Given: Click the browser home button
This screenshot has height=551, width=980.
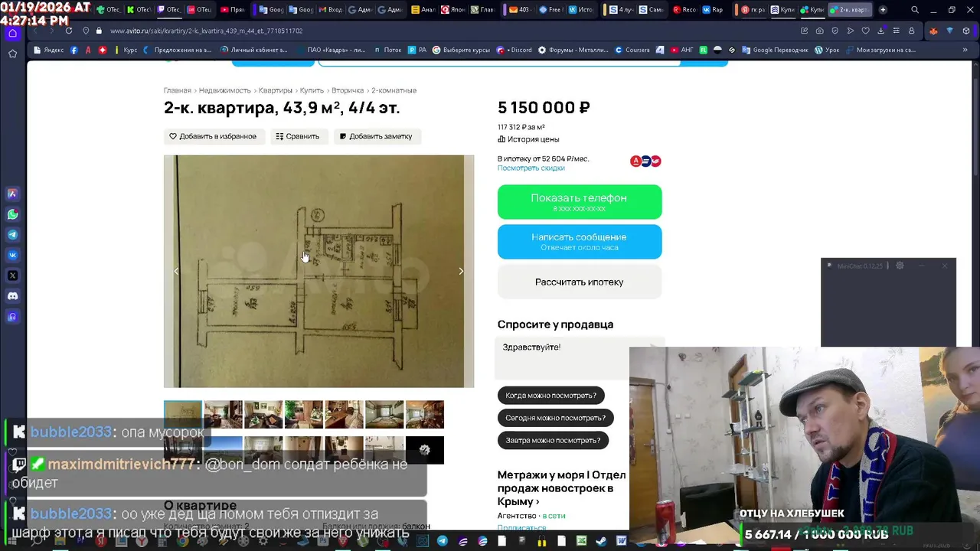Looking at the screenshot, I should pyautogui.click(x=12, y=33).
